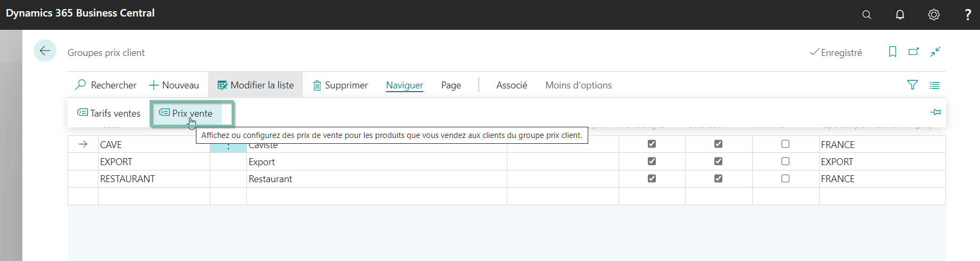
Task: Click Supprimer to delete the row
Action: click(x=340, y=85)
